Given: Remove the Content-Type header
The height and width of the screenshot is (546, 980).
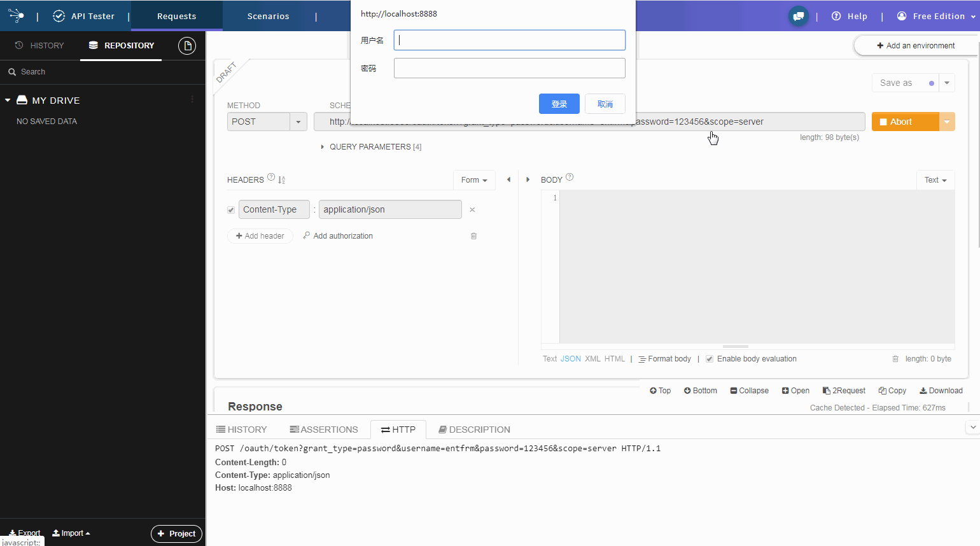Looking at the screenshot, I should pos(472,209).
